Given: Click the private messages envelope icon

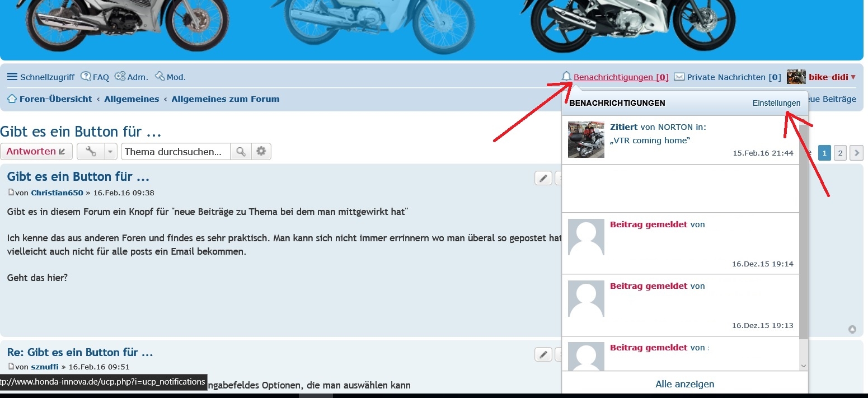Looking at the screenshot, I should point(679,77).
